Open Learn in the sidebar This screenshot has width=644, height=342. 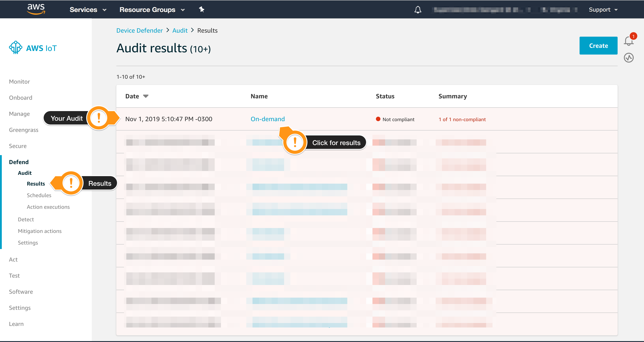coord(16,324)
